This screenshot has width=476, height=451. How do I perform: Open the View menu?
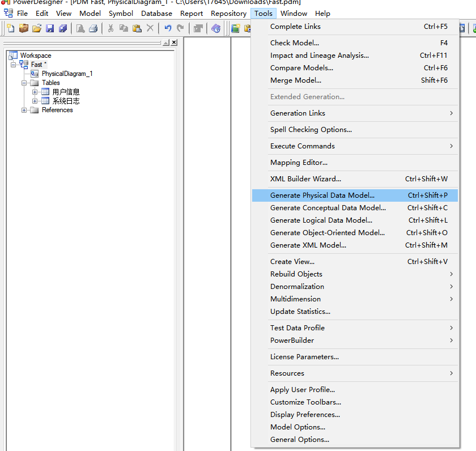click(x=63, y=14)
